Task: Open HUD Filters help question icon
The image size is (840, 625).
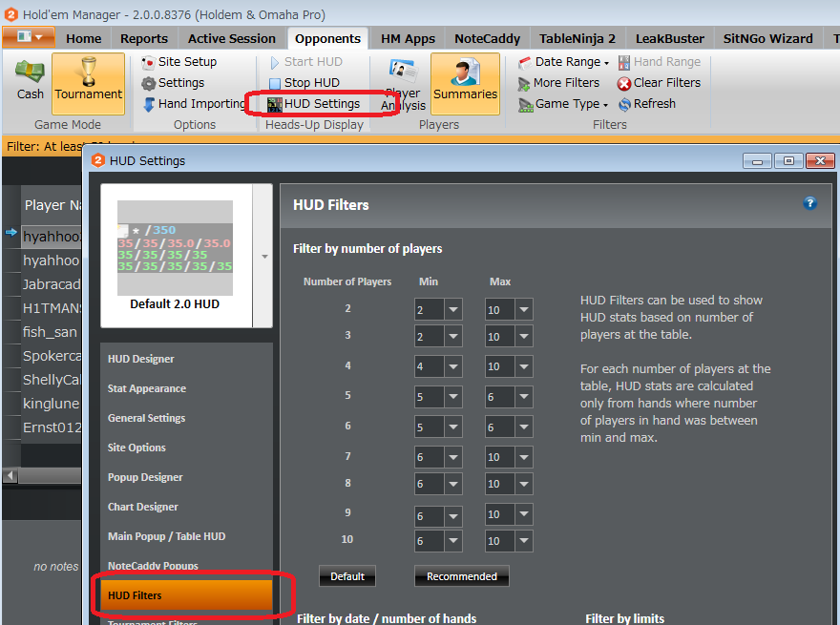Action: pyautogui.click(x=809, y=203)
